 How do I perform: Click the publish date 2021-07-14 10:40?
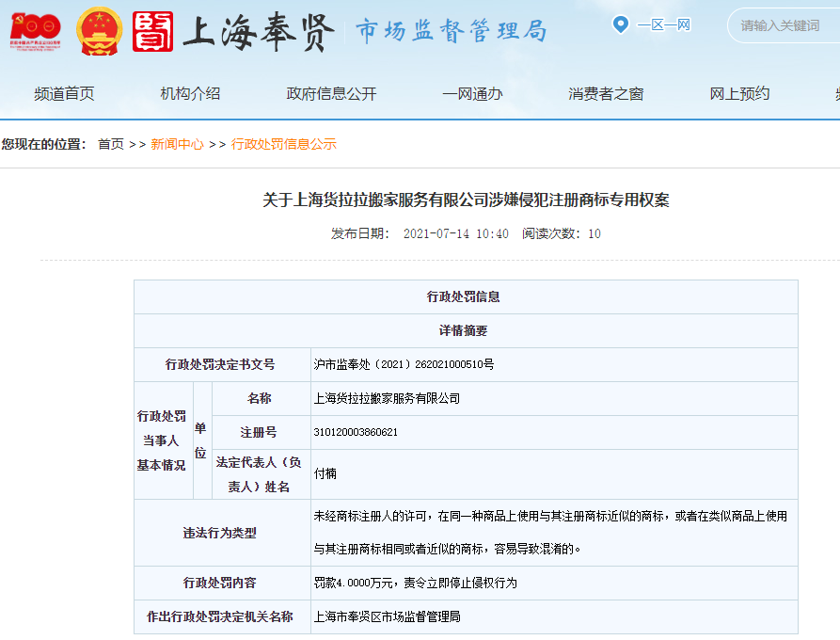(455, 233)
